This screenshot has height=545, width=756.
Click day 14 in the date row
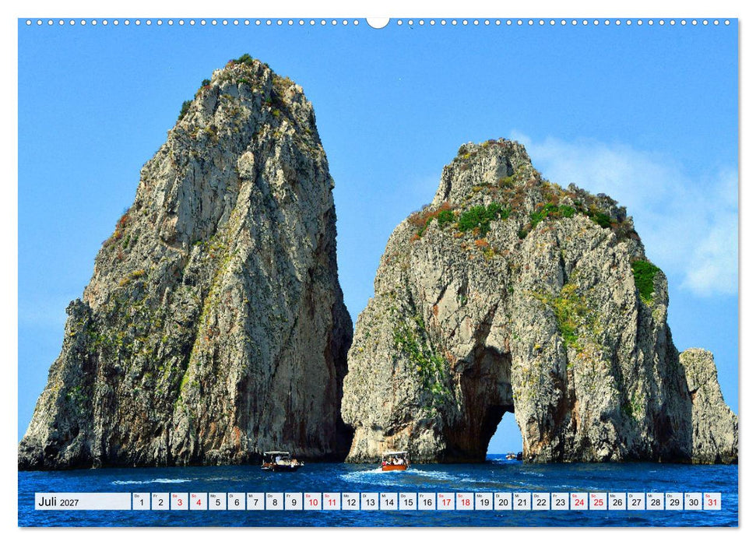coord(389,501)
